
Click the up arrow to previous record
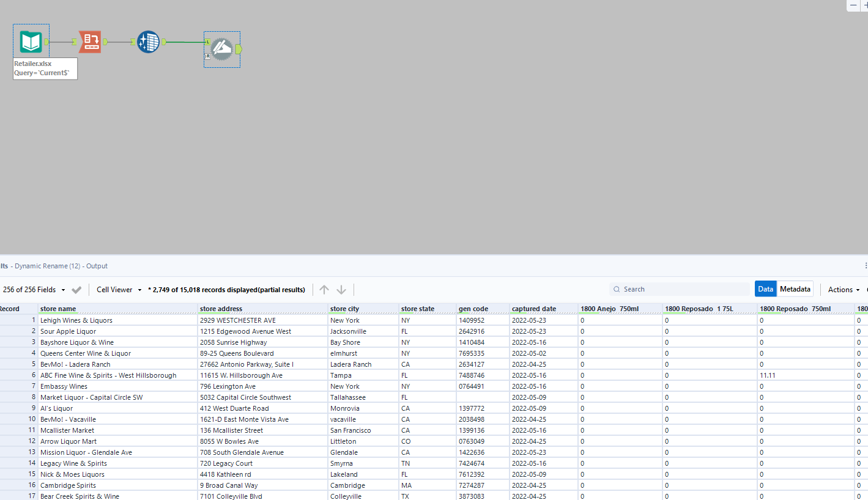pyautogui.click(x=324, y=290)
